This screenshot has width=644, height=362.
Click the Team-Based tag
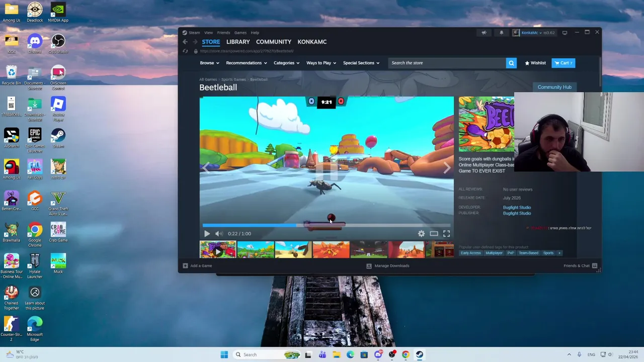(528, 253)
